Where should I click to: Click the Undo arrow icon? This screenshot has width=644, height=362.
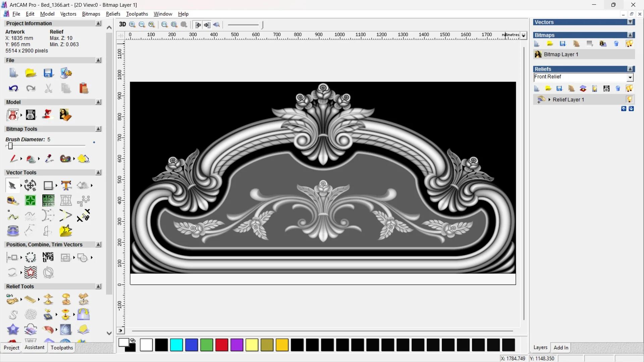pyautogui.click(x=13, y=88)
